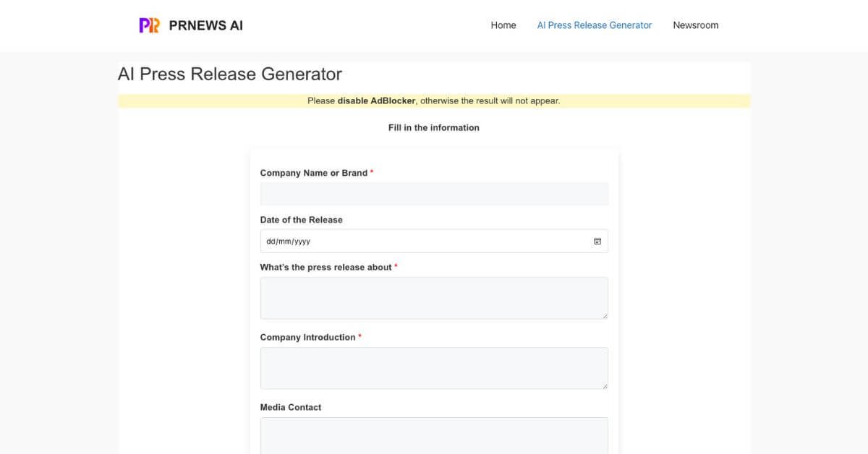Click the Company Name or Brand label
This screenshot has height=454, width=868.
click(314, 173)
